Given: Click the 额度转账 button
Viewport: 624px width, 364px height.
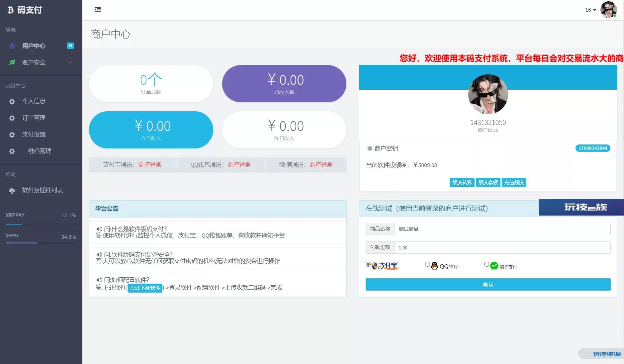Looking at the screenshot, I should click(462, 183).
